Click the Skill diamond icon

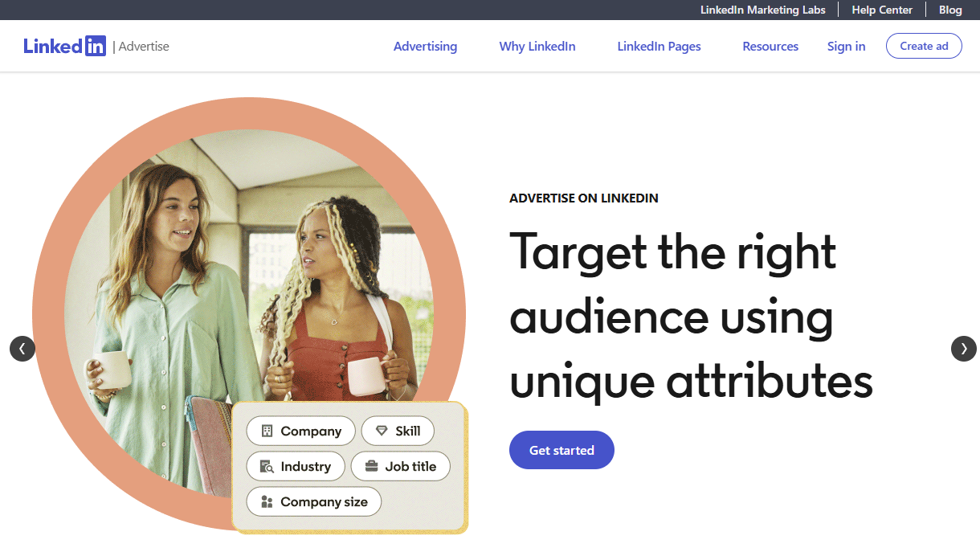tap(382, 431)
